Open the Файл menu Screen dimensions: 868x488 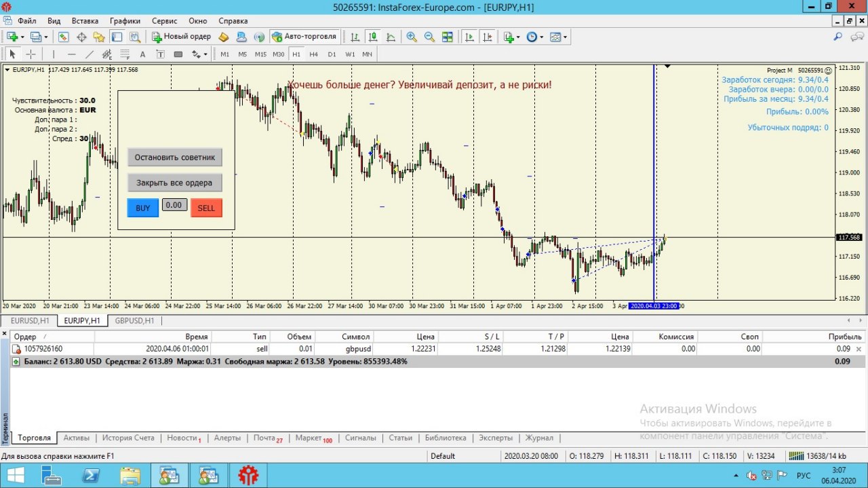(27, 21)
